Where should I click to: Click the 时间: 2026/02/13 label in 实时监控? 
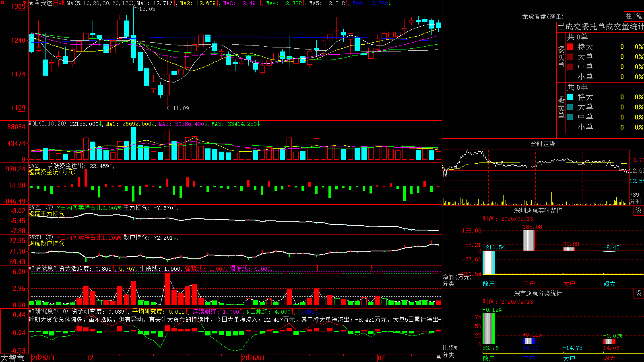pyautogui.click(x=508, y=219)
